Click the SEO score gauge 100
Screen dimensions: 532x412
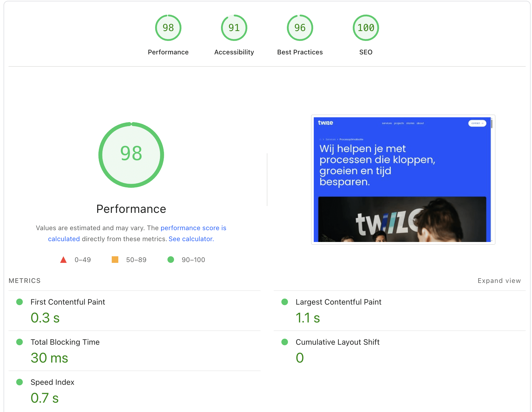pyautogui.click(x=366, y=28)
